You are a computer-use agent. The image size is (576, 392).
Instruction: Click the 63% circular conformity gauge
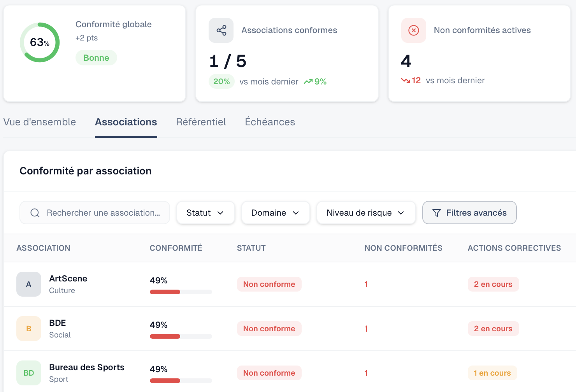point(40,42)
